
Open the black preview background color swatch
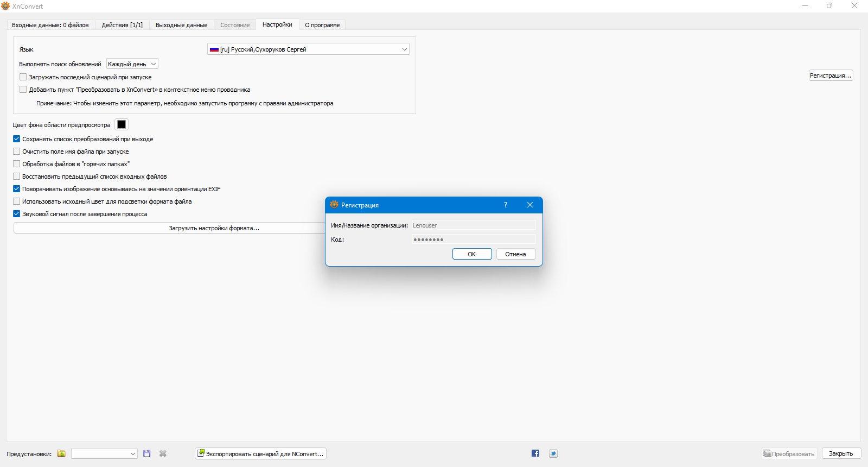[x=122, y=124]
